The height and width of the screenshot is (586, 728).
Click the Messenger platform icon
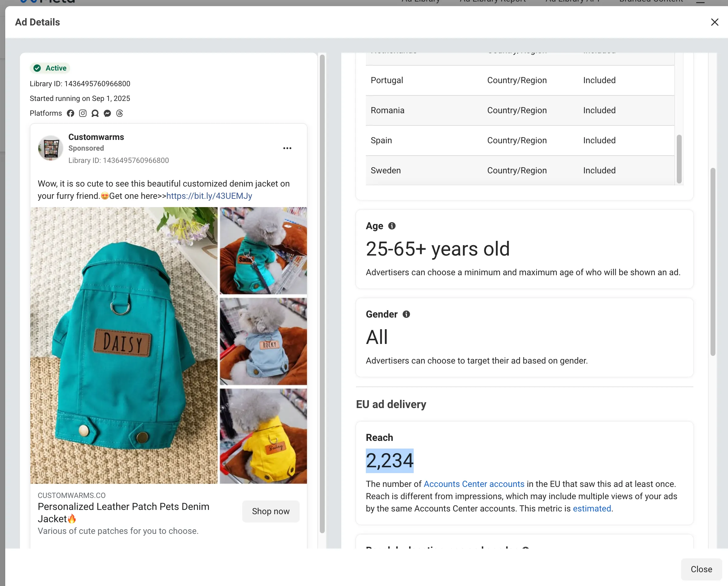(x=107, y=113)
